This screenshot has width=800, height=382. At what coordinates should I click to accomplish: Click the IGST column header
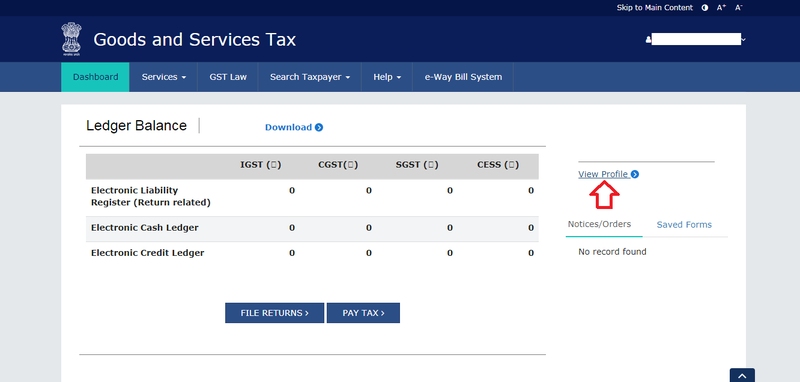[261, 165]
